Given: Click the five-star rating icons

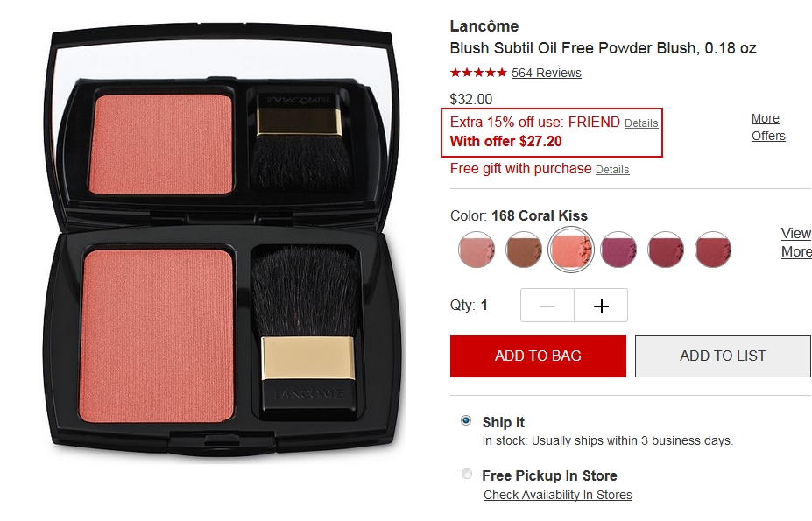Looking at the screenshot, I should point(478,73).
